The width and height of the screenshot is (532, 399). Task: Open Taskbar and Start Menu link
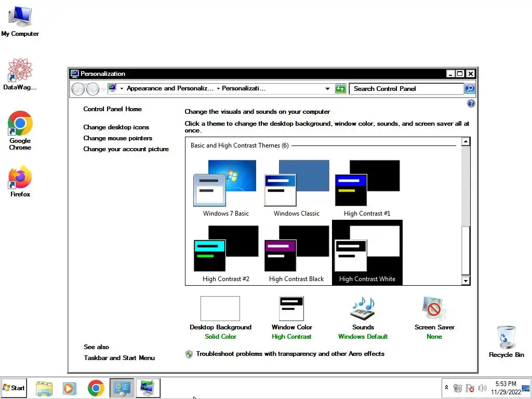(119, 358)
